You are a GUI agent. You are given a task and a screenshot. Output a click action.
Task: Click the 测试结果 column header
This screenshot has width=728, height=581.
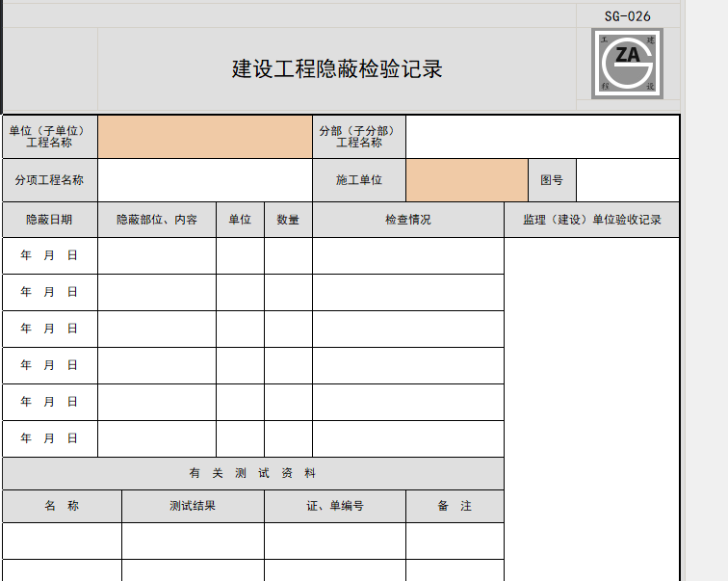pyautogui.click(x=193, y=506)
